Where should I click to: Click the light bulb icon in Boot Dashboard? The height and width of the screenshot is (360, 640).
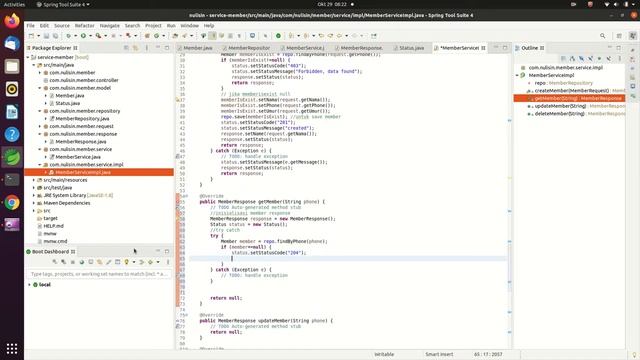click(x=127, y=262)
